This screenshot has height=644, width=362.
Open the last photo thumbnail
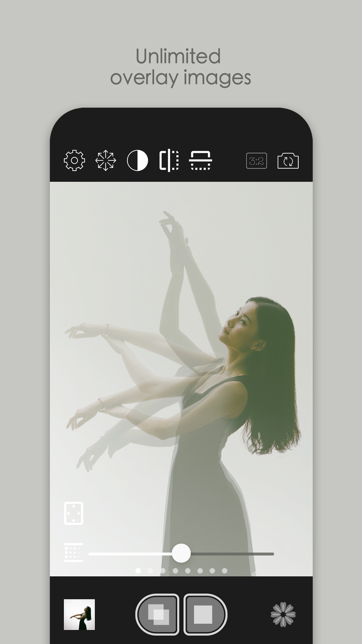tap(79, 615)
